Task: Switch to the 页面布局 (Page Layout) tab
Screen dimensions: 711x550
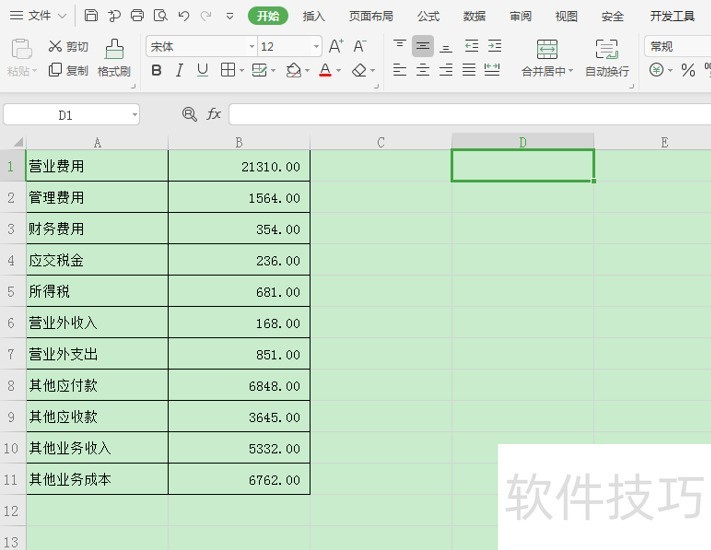Action: (371, 16)
